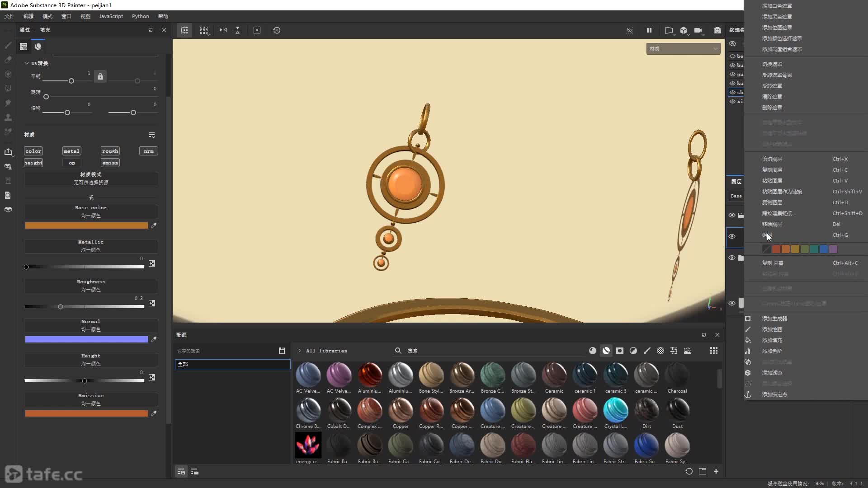Toggle the metal channel button
Image resolution: width=868 pixels, height=488 pixels.
[x=71, y=151]
